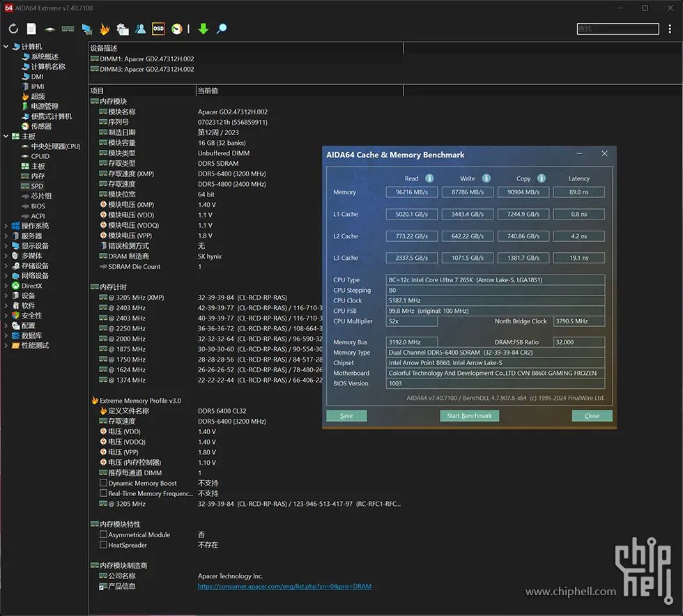Click Read info icon in benchmark
This screenshot has width=683, height=616.
coord(429,178)
